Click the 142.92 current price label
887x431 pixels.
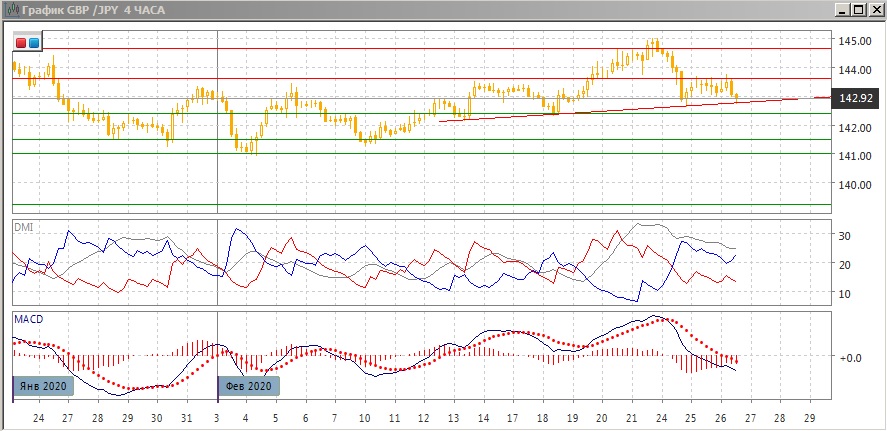point(857,98)
